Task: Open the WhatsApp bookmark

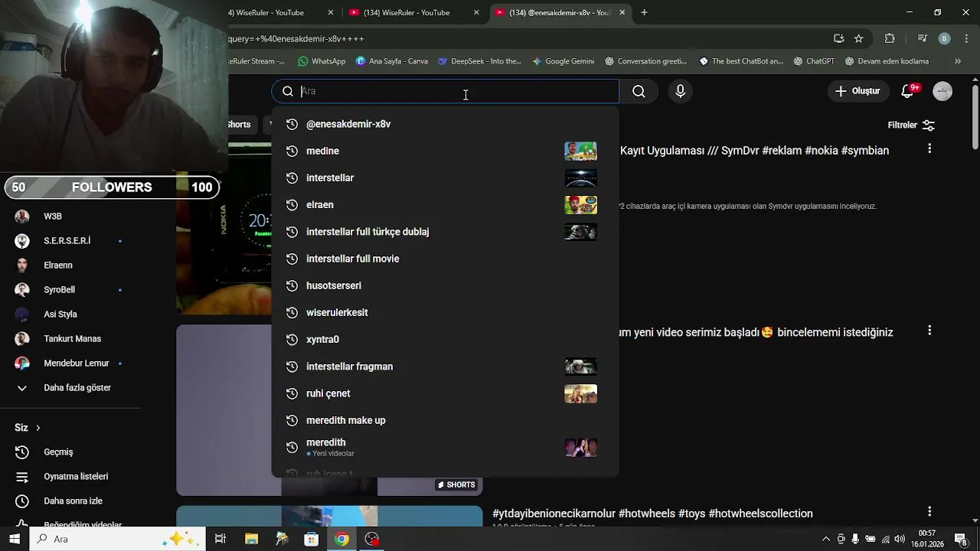Action: [322, 61]
